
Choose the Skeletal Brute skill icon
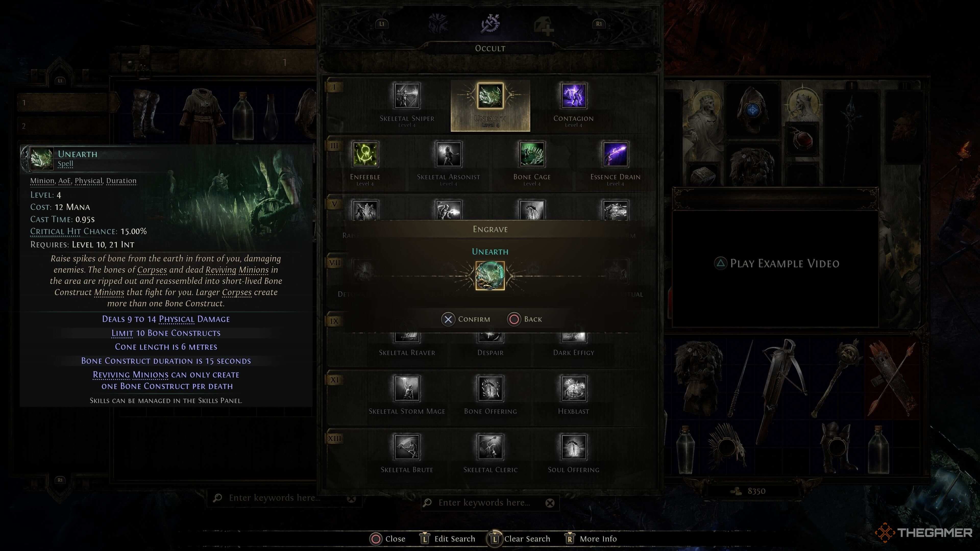coord(407,447)
